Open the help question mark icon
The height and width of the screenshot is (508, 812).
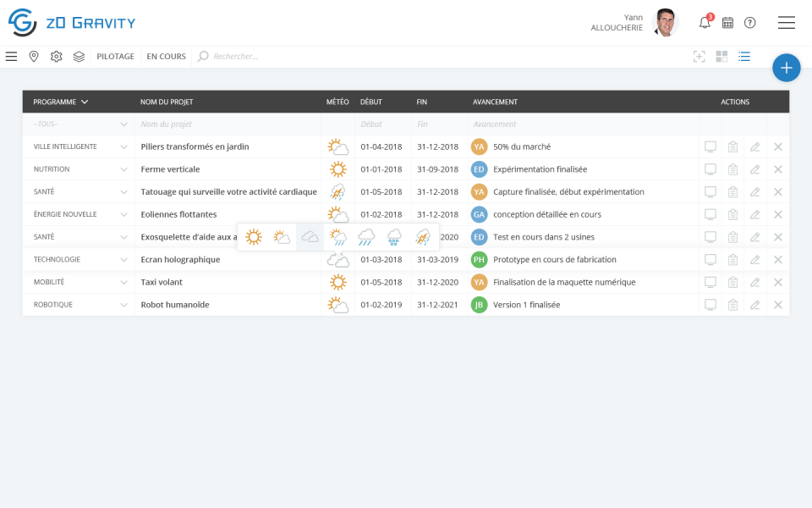click(750, 23)
